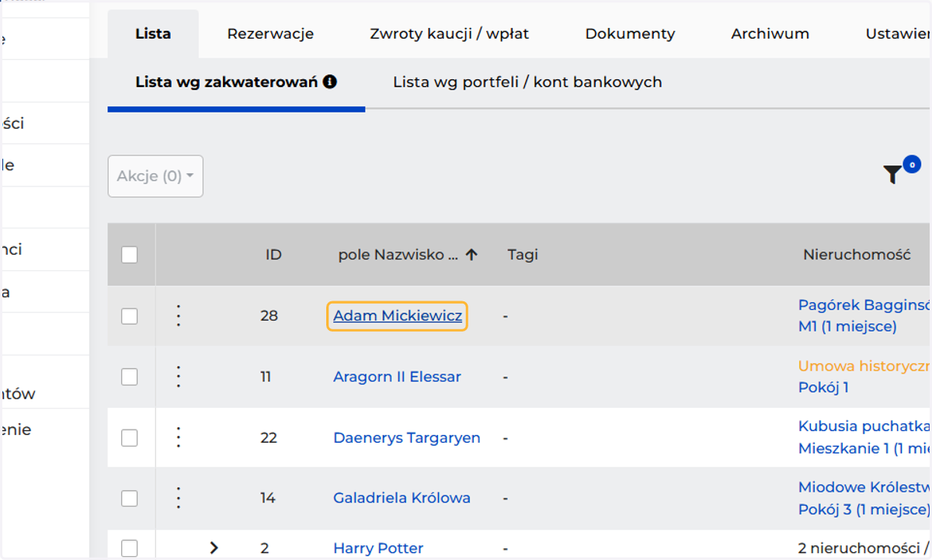Open Daenerys Targaryen tenant link
The image size is (932, 560).
click(x=407, y=438)
